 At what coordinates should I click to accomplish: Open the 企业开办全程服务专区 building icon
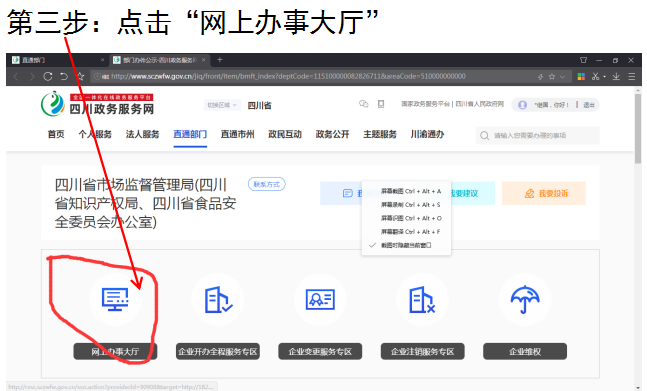coord(218,299)
